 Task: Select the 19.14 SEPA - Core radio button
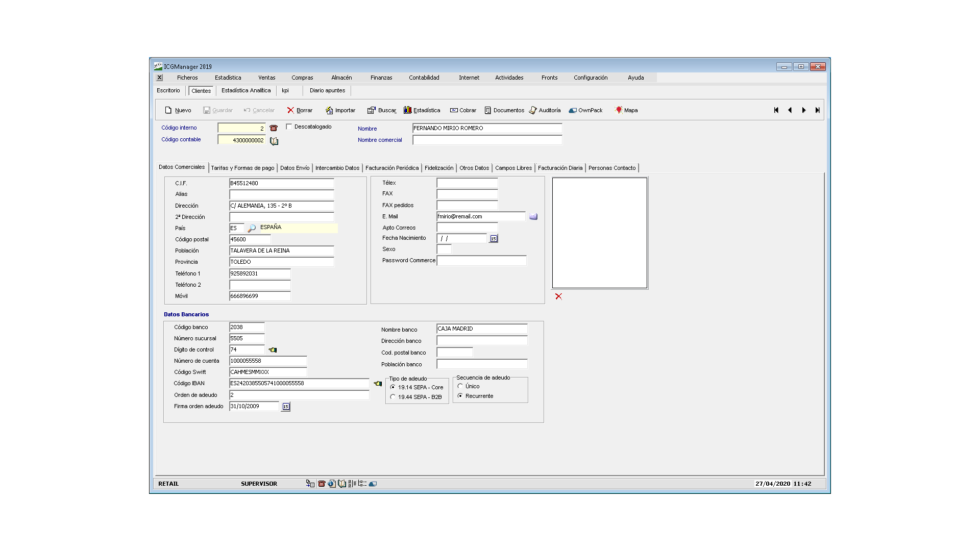pyautogui.click(x=393, y=387)
